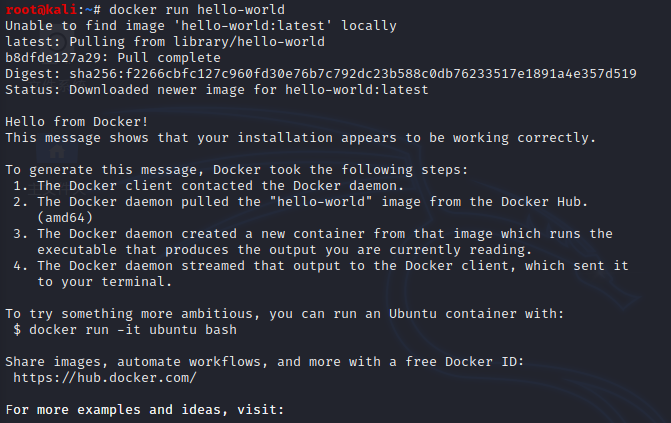
Task: Click the "Unable to find image" message line
Action: (187, 26)
